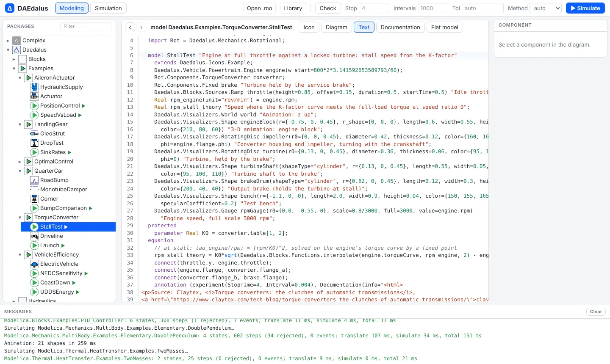
Task: Open the Method dropdown
Action: pyautogui.click(x=546, y=8)
